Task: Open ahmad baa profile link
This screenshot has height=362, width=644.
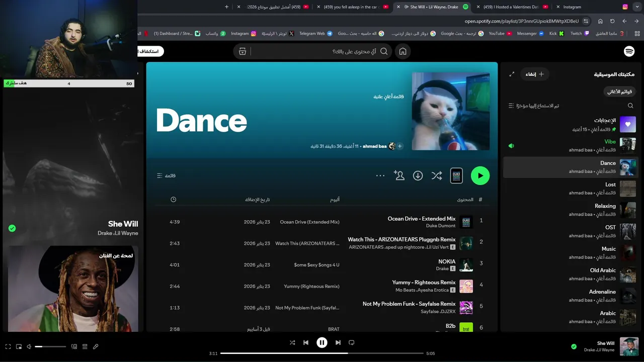Action: point(374,146)
